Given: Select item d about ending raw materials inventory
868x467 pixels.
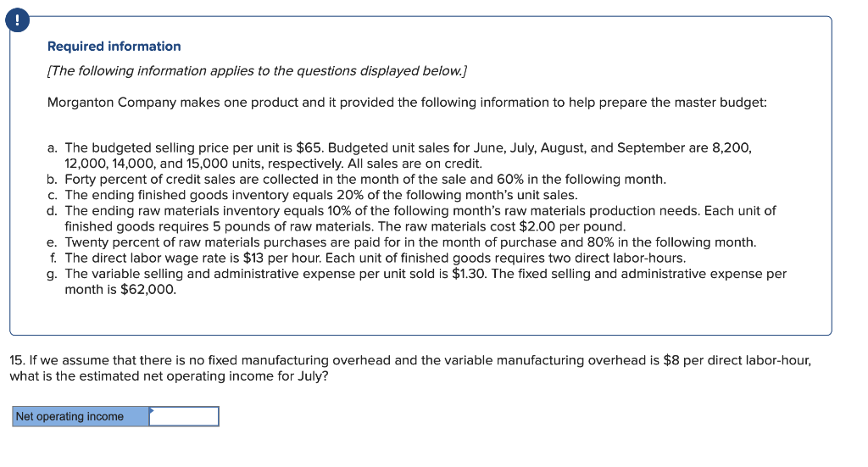Looking at the screenshot, I should pyautogui.click(x=411, y=219).
